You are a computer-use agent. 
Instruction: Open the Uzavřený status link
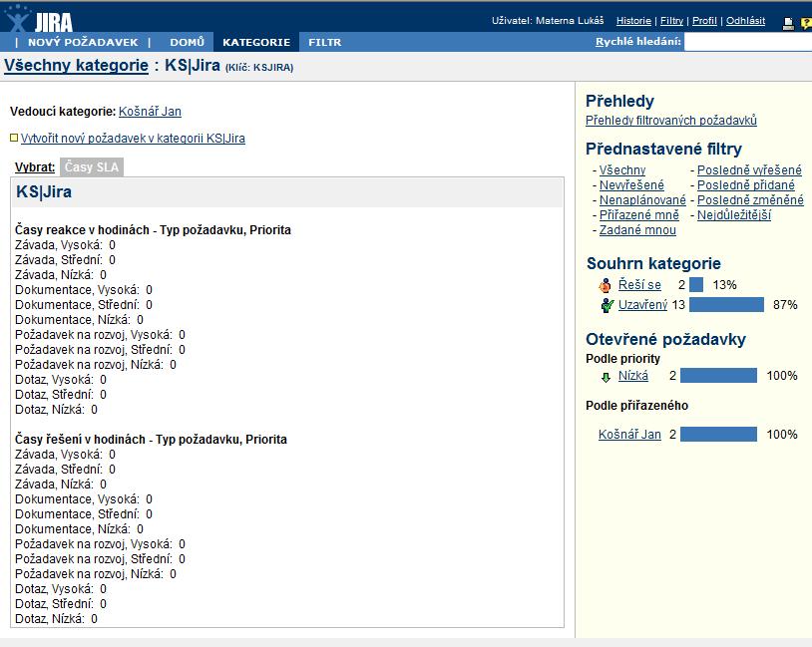point(642,305)
